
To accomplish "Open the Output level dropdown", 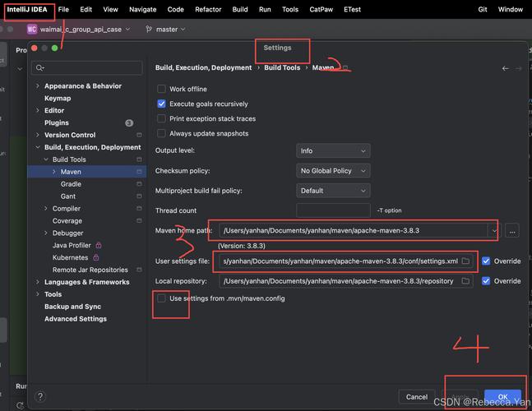I will click(332, 151).
